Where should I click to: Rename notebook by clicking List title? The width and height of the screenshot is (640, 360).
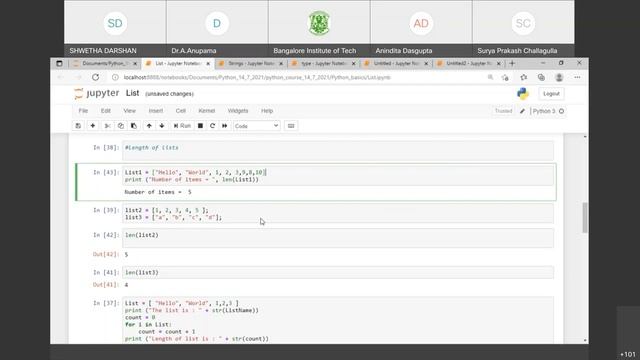pyautogui.click(x=132, y=93)
